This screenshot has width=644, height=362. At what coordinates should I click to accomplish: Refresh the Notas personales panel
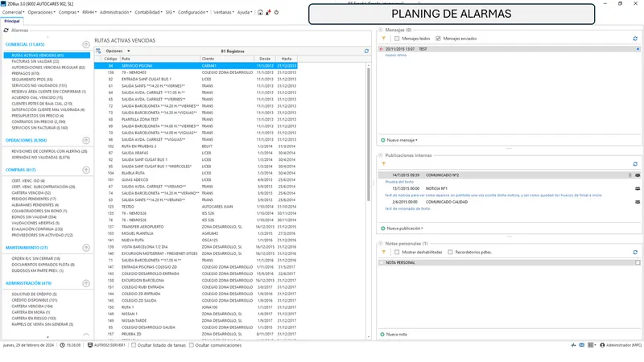(635, 252)
